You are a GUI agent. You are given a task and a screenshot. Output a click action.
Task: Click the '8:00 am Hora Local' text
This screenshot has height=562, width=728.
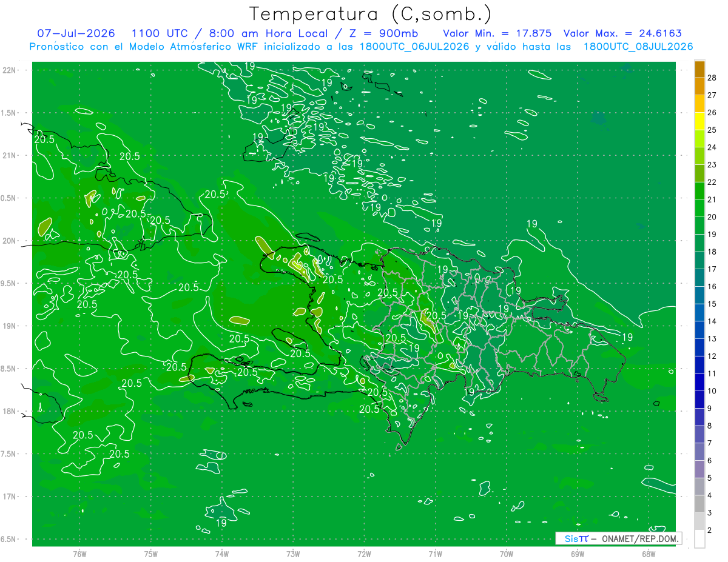point(268,33)
